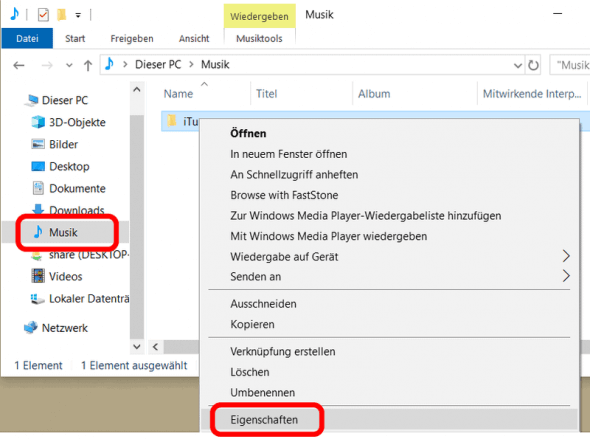Choose Verknüpfung erstellen in context menu

[x=283, y=352]
